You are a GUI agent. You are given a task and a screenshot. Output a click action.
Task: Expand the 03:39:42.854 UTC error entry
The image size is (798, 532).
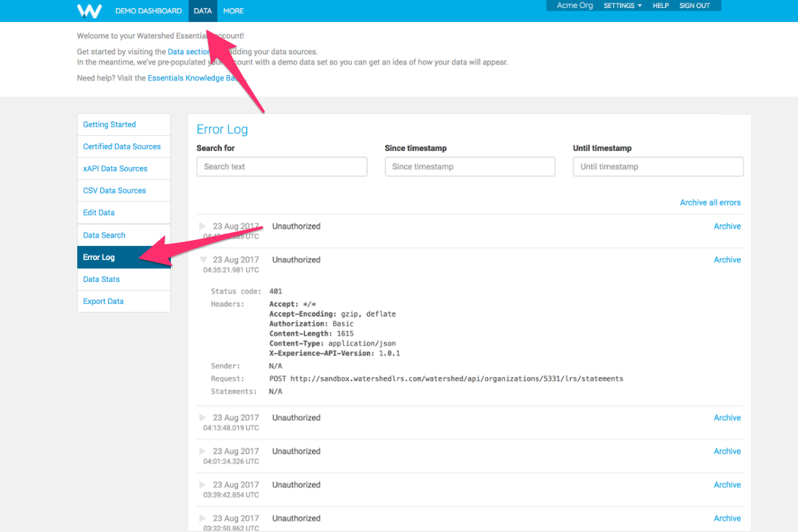(203, 485)
